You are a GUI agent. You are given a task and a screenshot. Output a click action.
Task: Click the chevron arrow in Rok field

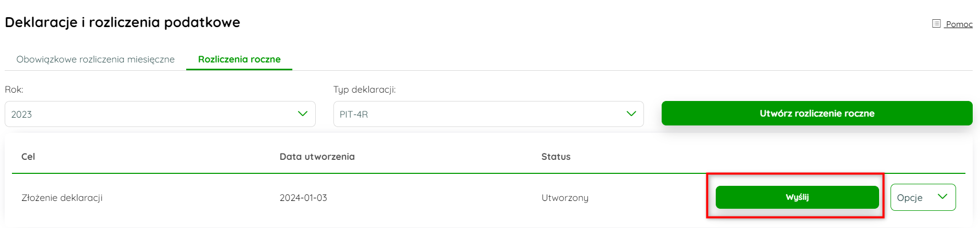coord(303,113)
